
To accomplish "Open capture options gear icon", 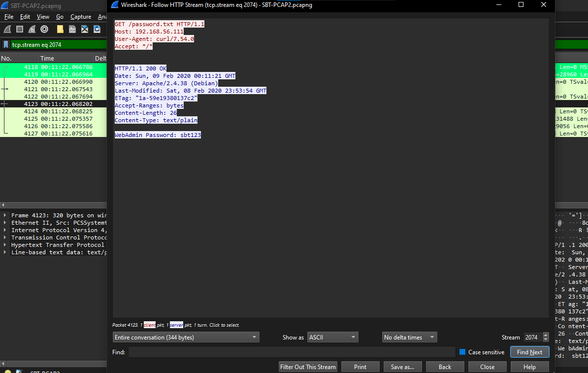I will pyautogui.click(x=44, y=29).
